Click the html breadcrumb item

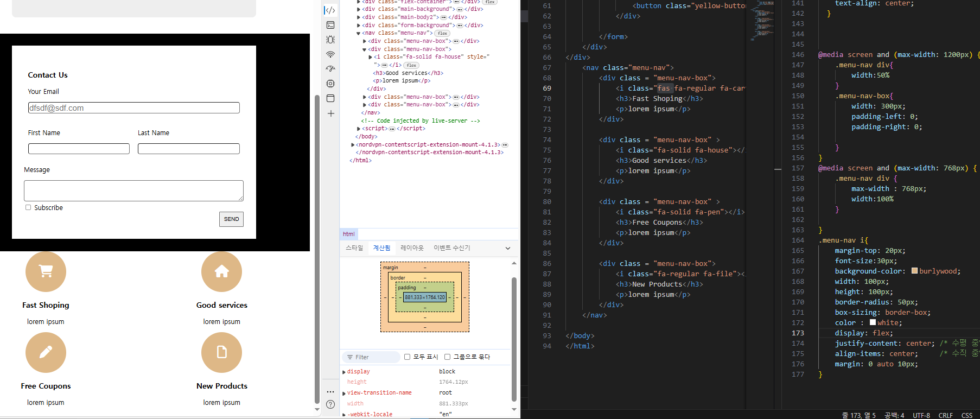click(348, 234)
